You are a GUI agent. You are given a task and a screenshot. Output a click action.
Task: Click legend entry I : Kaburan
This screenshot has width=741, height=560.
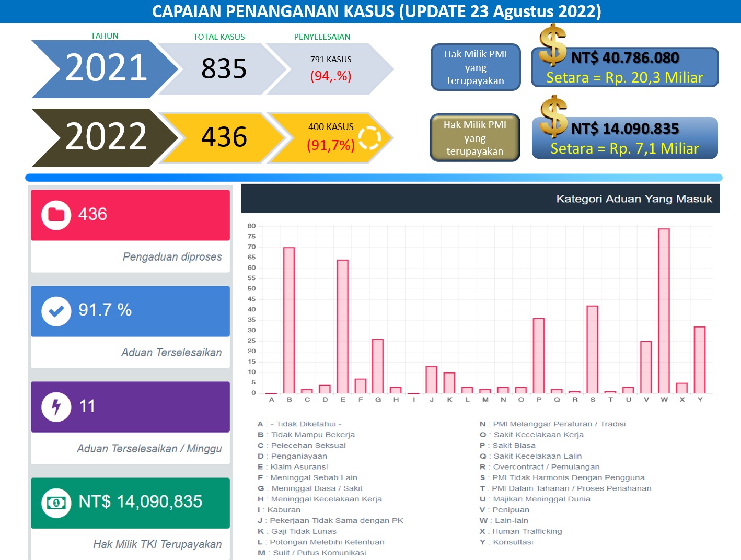click(x=279, y=510)
